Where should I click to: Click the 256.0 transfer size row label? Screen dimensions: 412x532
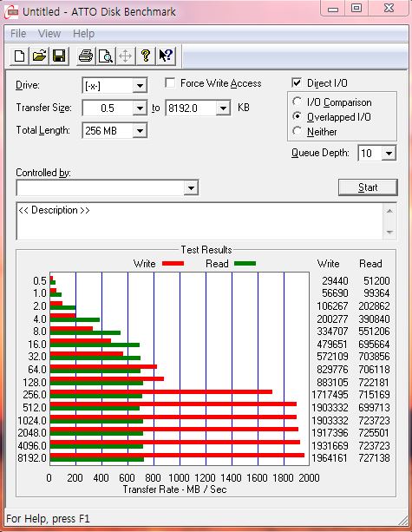click(x=35, y=395)
